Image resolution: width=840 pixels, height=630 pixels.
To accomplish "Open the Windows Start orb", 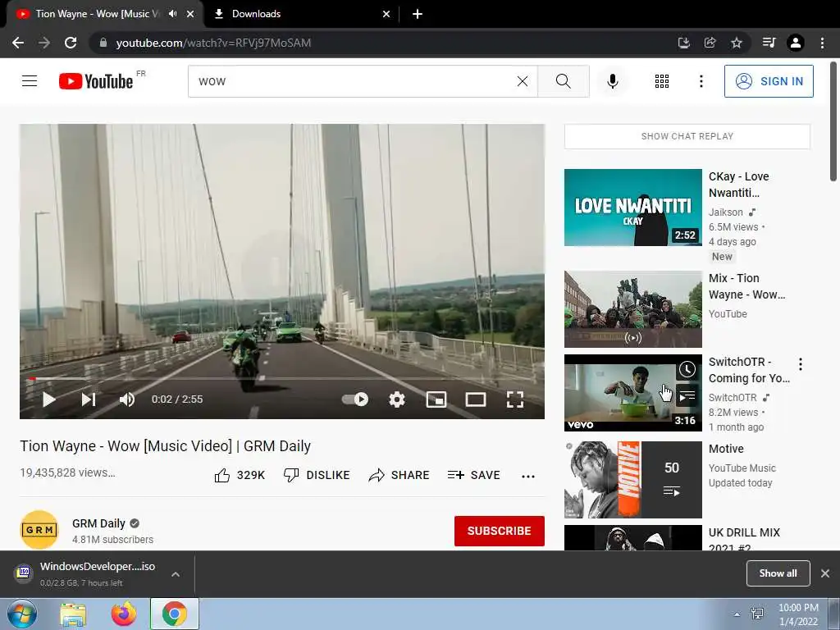I will tap(22, 614).
